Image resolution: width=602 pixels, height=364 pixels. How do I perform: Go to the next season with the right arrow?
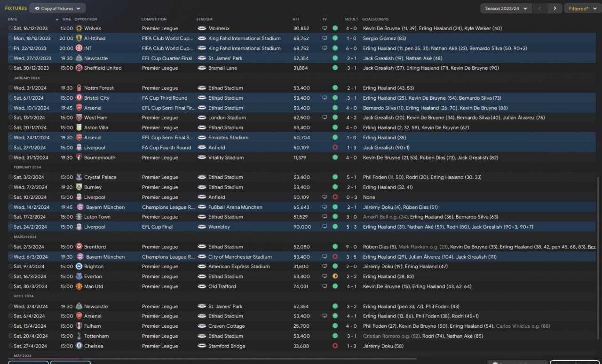pyautogui.click(x=555, y=8)
